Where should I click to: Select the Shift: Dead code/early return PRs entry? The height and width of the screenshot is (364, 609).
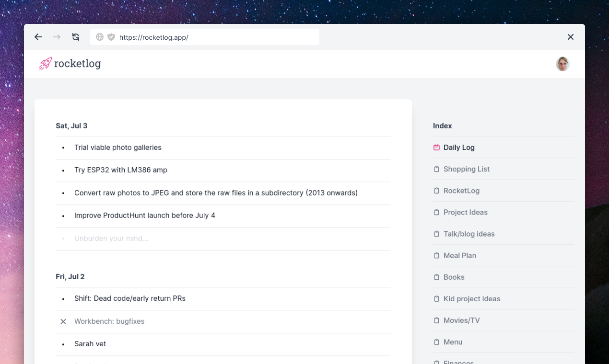click(130, 298)
